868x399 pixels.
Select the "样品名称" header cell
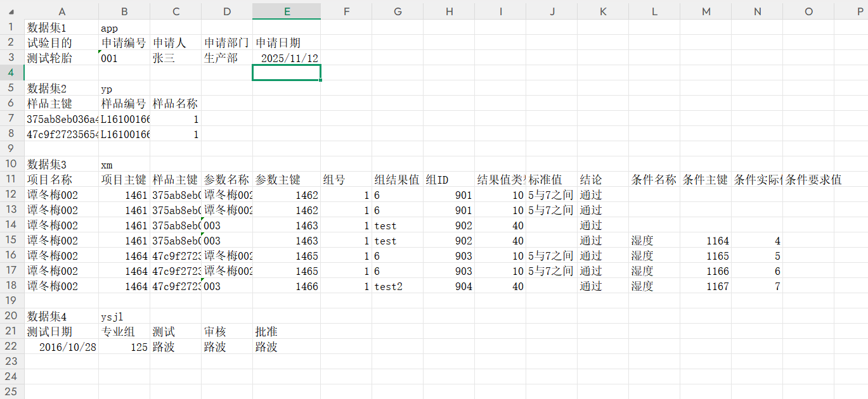(176, 103)
